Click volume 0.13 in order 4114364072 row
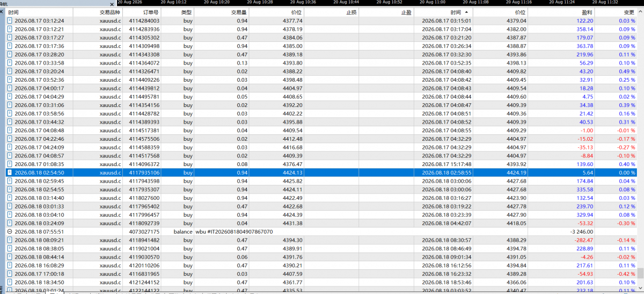The width and height of the screenshot is (644, 294). [x=243, y=63]
